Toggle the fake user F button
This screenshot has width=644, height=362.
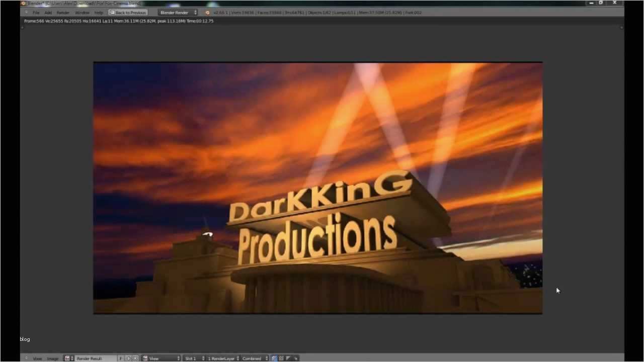(121, 358)
